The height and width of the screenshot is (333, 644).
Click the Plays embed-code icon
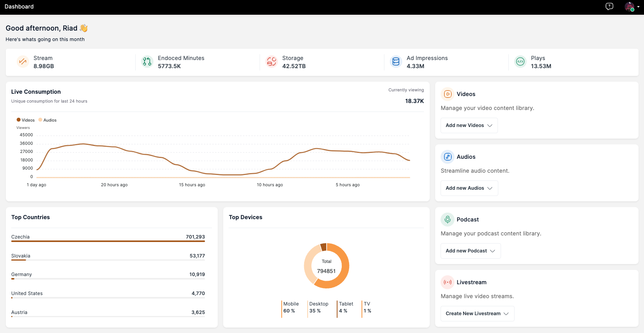click(520, 62)
